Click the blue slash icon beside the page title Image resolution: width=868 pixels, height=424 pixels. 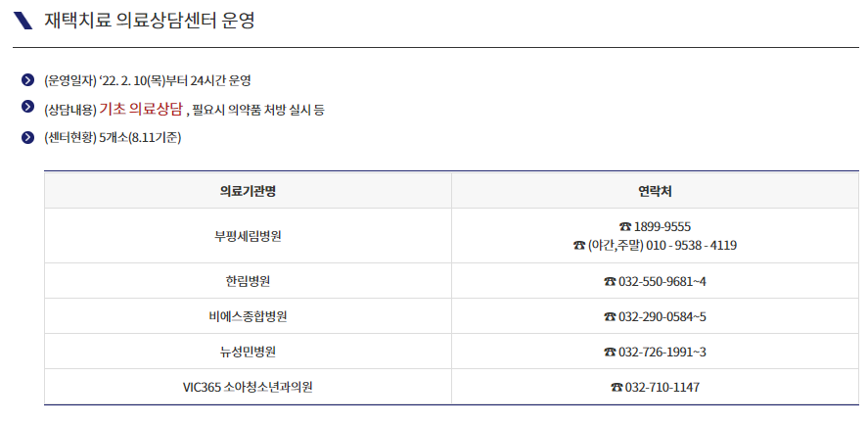tap(23, 21)
